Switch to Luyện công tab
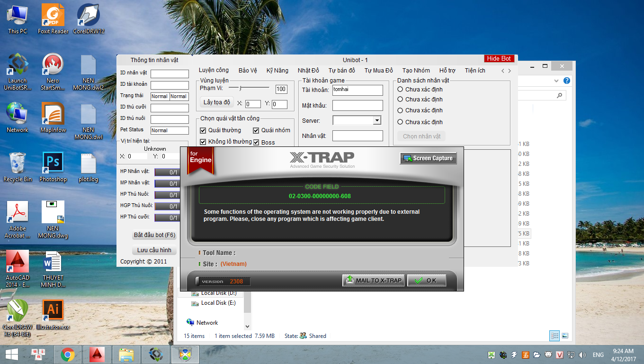Viewport: 644px width, 364px height. click(x=214, y=71)
